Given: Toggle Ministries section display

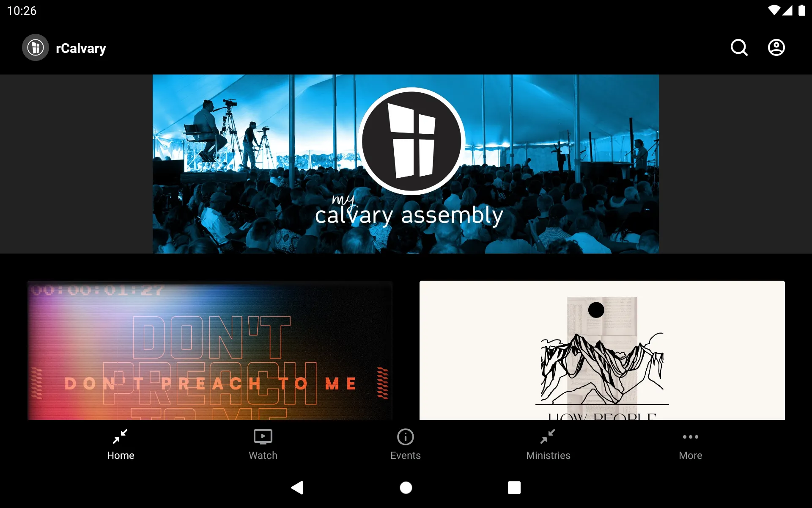Looking at the screenshot, I should tap(549, 444).
